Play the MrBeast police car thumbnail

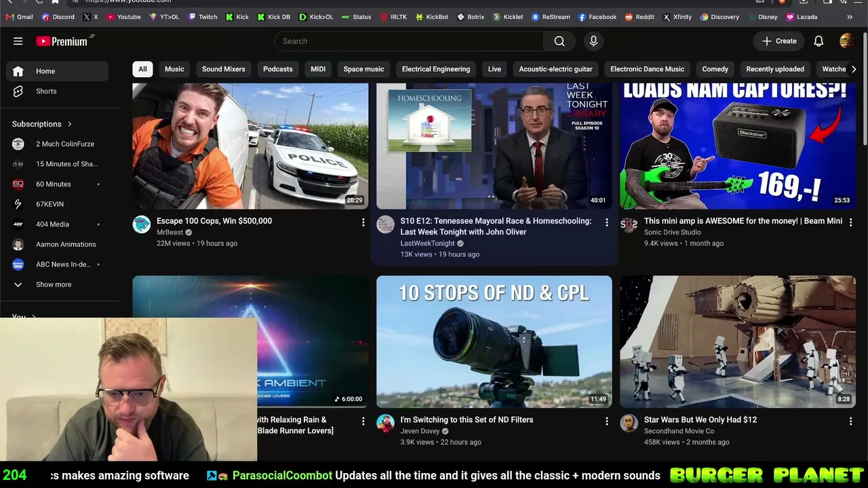pyautogui.click(x=250, y=146)
